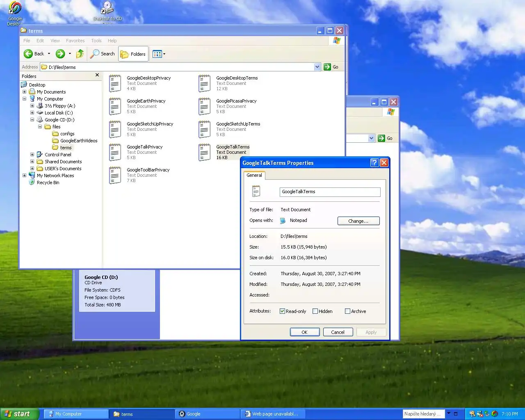Select the GoogleSketchUpPrivacy file icon
525x420 pixels.
[115, 129]
